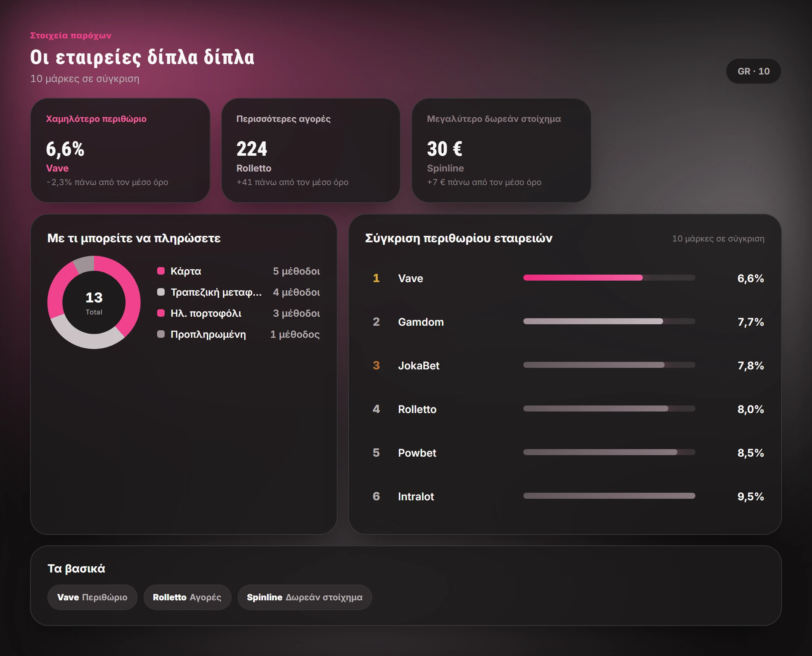
Task: Click rank number 1 in the list
Action: [376, 278]
